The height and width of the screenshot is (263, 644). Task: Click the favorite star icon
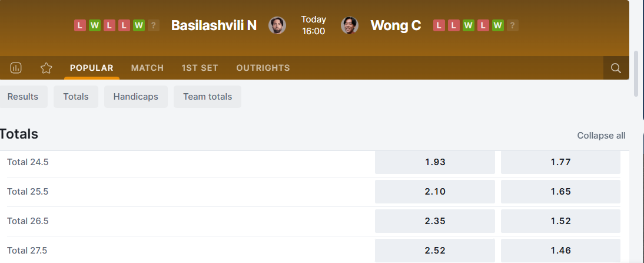pos(47,68)
